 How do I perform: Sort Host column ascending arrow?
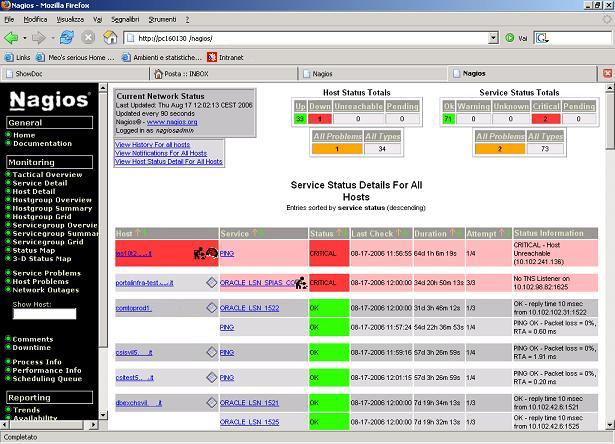tap(138, 233)
